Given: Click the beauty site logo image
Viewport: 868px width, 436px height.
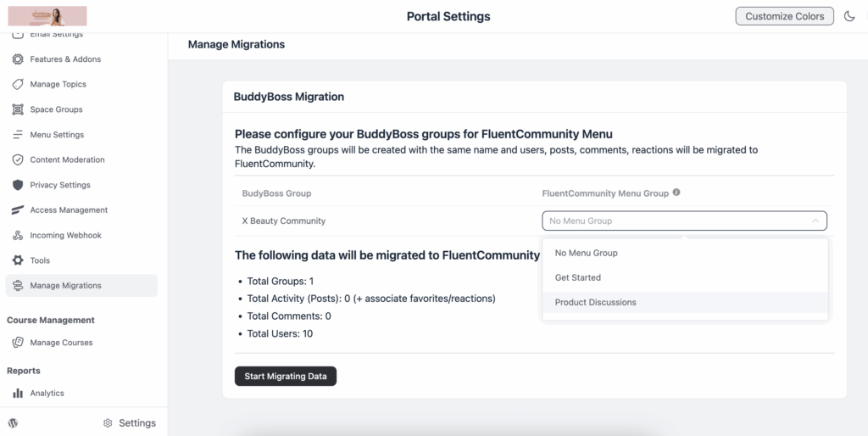Looking at the screenshot, I should (x=47, y=16).
